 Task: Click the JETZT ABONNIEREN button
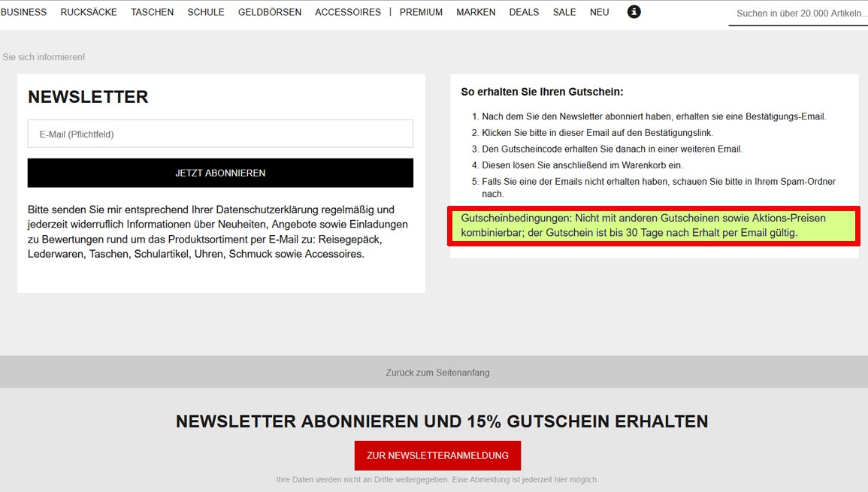(x=220, y=172)
